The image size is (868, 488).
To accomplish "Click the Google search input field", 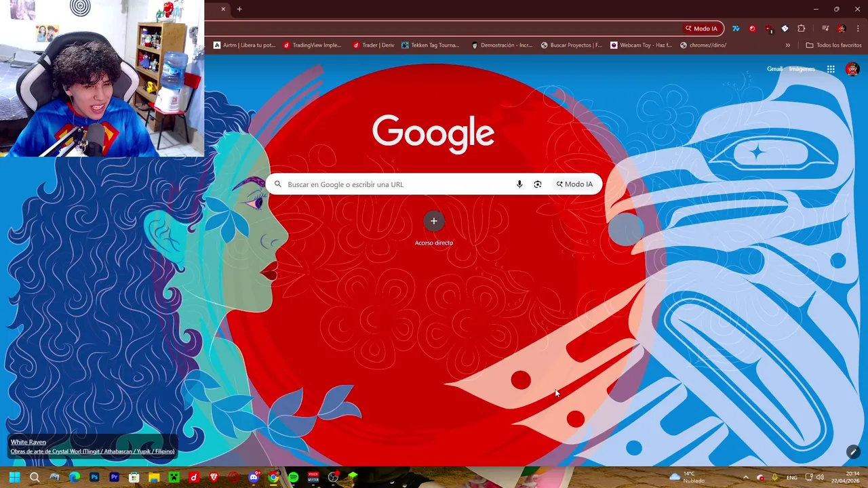I will 434,184.
